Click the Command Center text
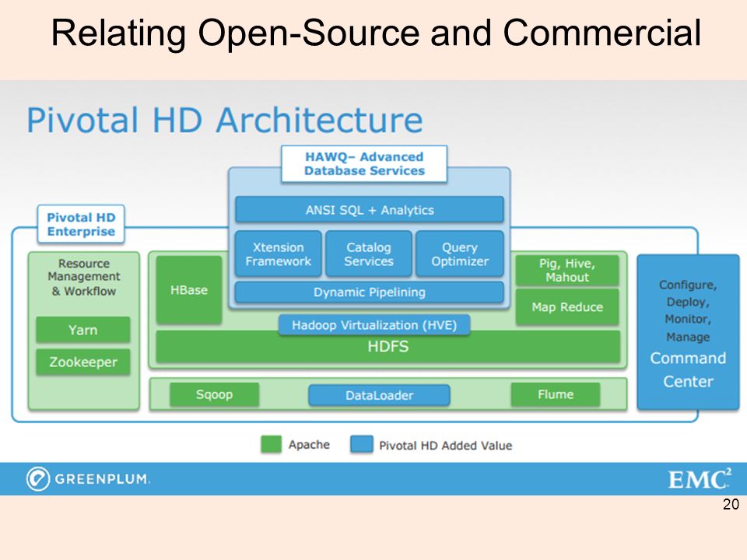 coord(688,369)
